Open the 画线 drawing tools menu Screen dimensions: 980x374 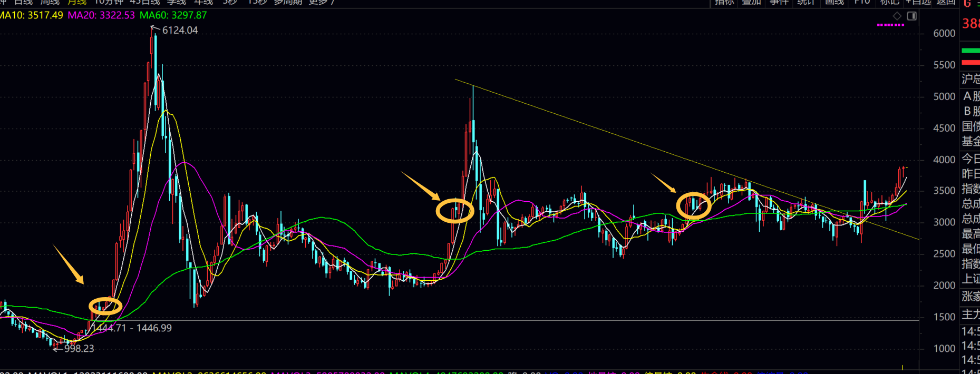click(x=834, y=2)
